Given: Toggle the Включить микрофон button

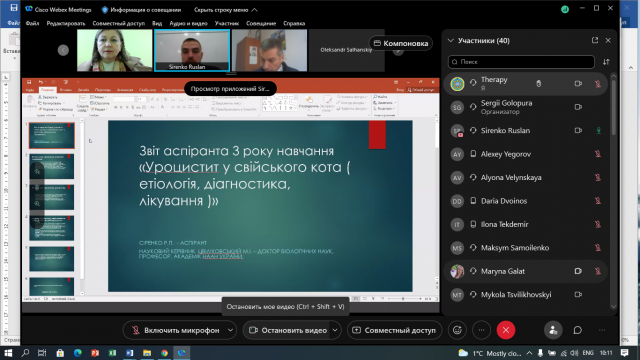Looking at the screenshot, I should 176,330.
